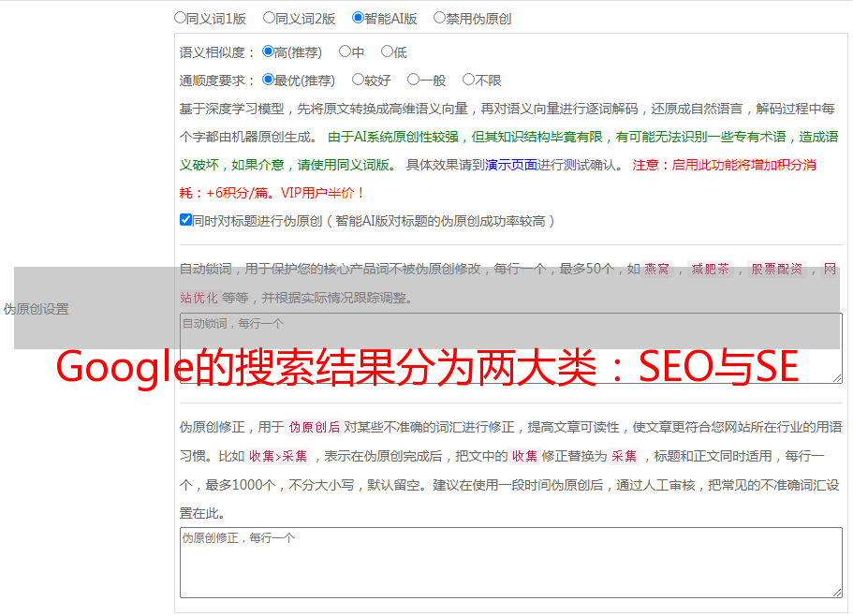Set 语义相似度 to 中
The image size is (853, 616).
point(345,51)
